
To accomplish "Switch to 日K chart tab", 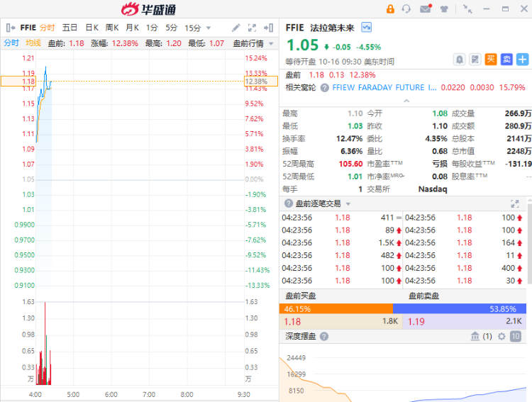I will [92, 28].
